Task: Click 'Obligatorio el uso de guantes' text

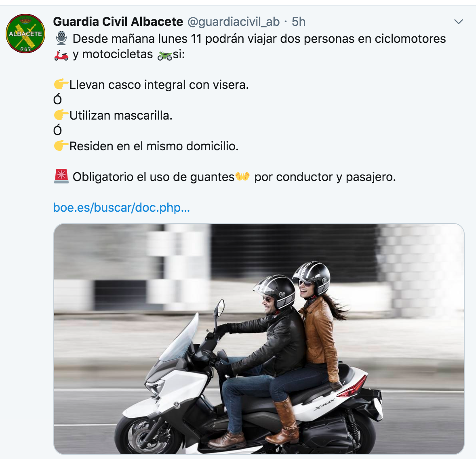Action: point(154,177)
